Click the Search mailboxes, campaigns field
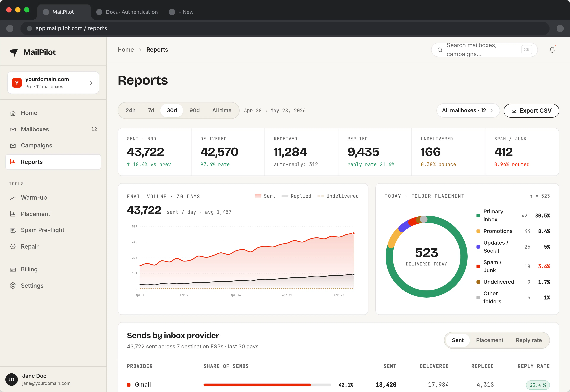This screenshot has height=392, width=570. [x=484, y=50]
